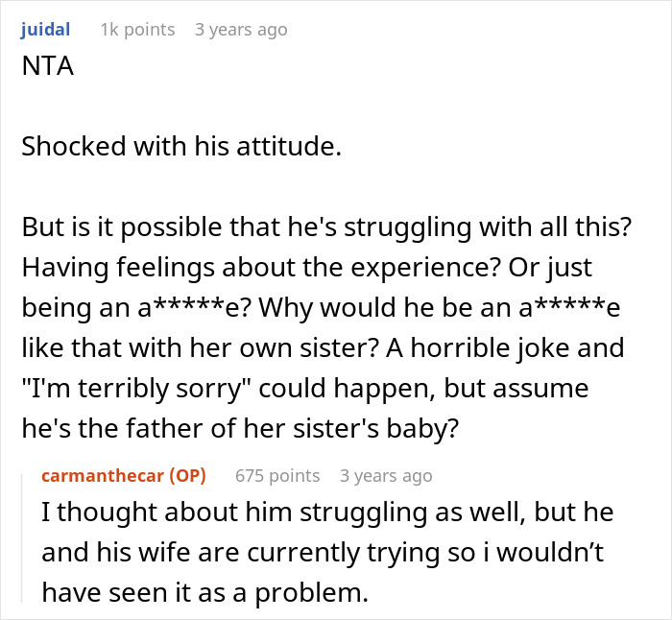Click the 675 points score
The height and width of the screenshot is (620, 672).
[x=277, y=475]
